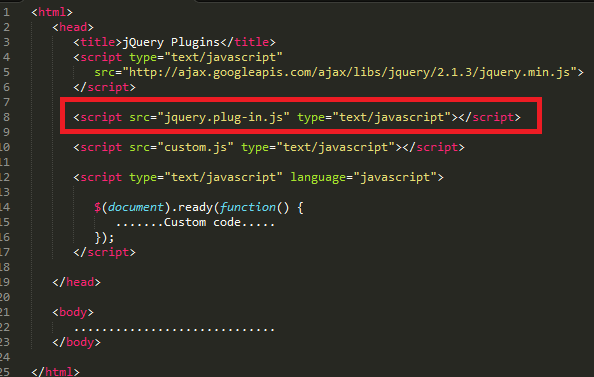The height and width of the screenshot is (377, 594).
Task: Click the closing body tag
Action: click(77, 342)
